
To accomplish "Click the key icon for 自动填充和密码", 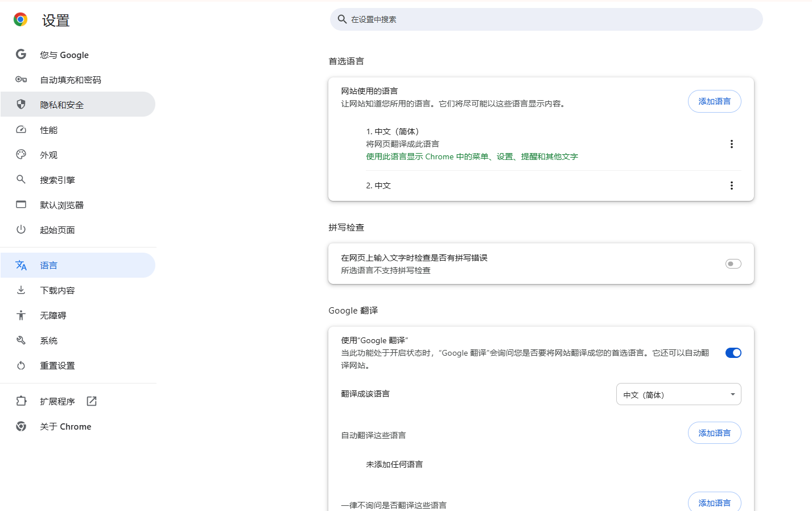I will (21, 79).
